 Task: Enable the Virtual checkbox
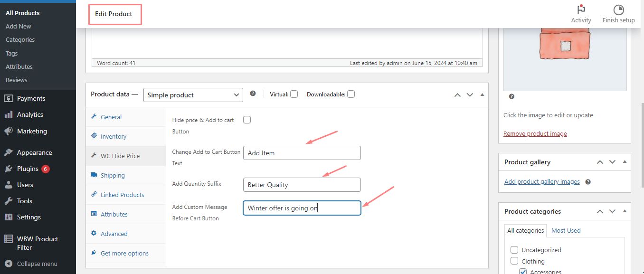(294, 94)
